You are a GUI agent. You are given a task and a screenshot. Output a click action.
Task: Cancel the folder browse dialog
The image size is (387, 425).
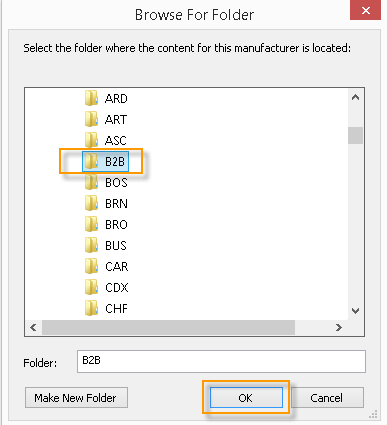click(x=327, y=398)
